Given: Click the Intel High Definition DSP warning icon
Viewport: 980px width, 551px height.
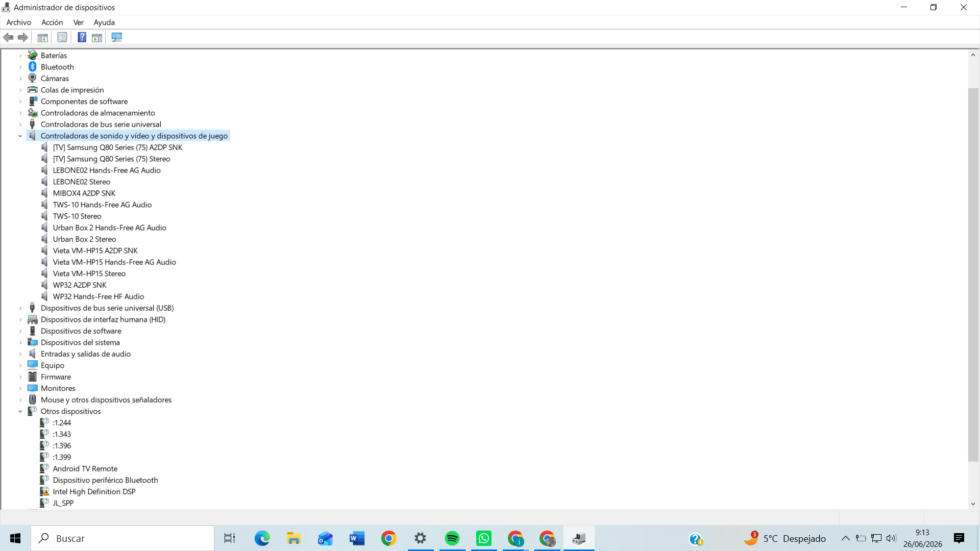Looking at the screenshot, I should point(44,491).
